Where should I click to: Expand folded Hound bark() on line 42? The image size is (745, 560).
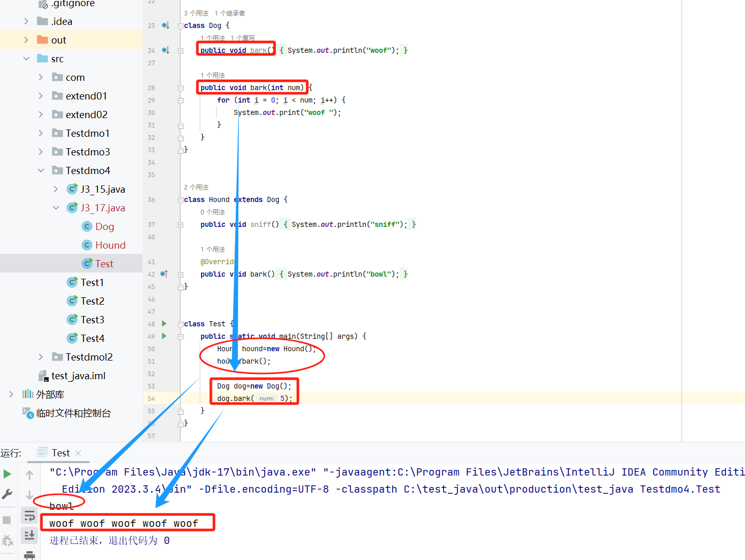pos(180,275)
